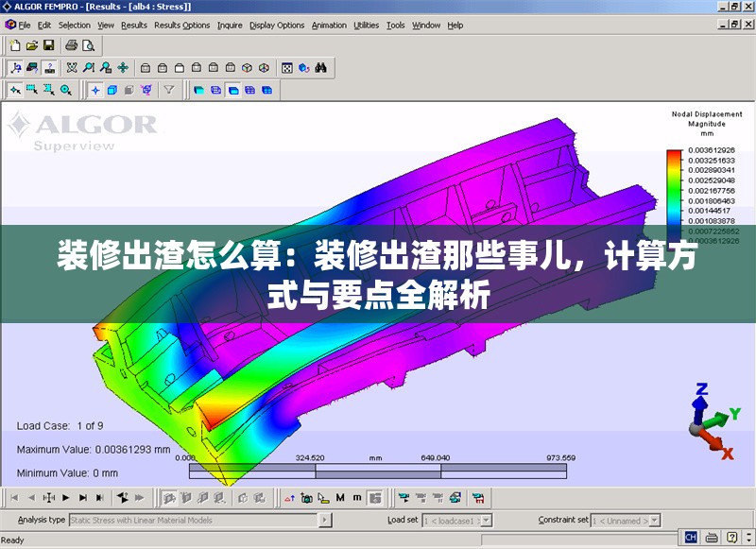Click the Save floppy disk icon
This screenshot has width=756, height=549.
[x=49, y=45]
